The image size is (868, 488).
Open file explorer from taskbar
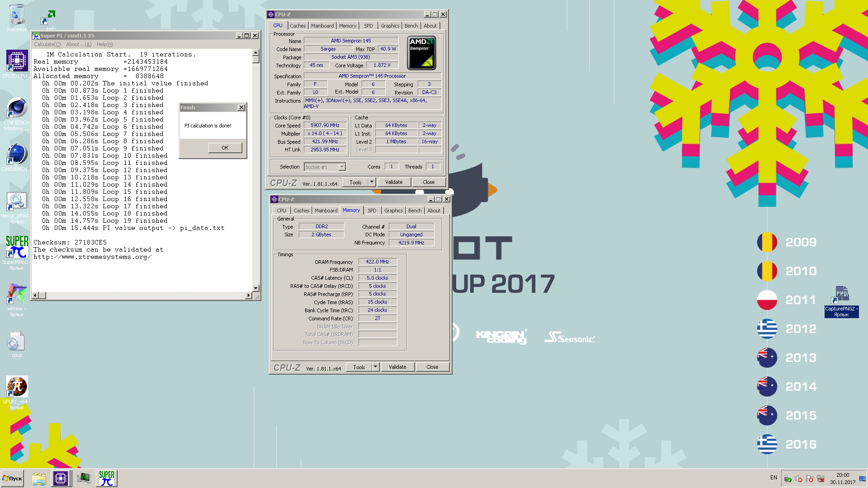pos(39,478)
